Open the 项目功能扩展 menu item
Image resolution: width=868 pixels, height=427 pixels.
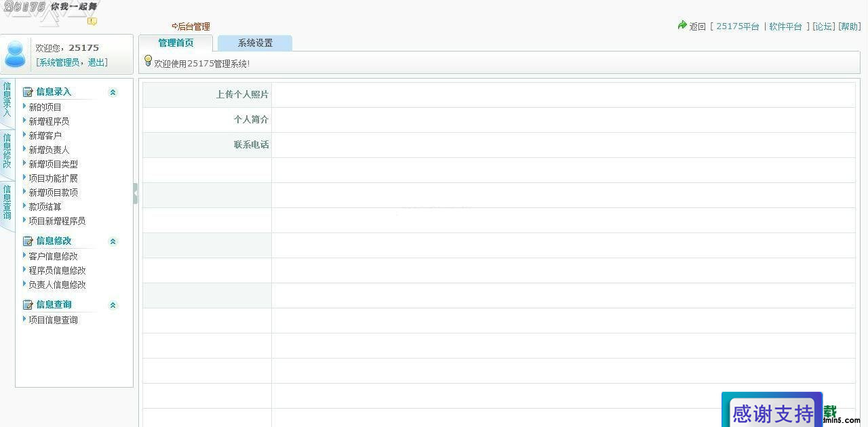(x=53, y=178)
